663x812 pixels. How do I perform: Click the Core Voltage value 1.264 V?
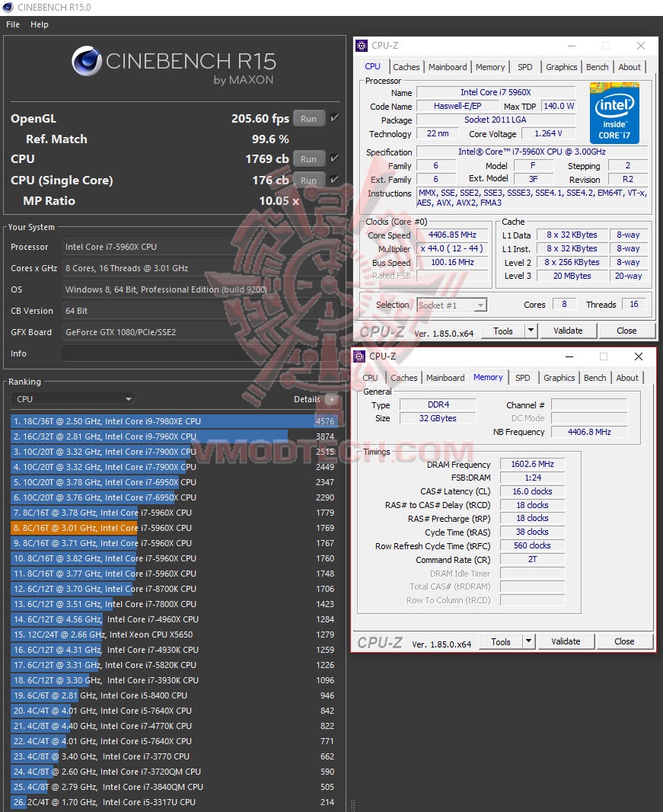tap(548, 133)
